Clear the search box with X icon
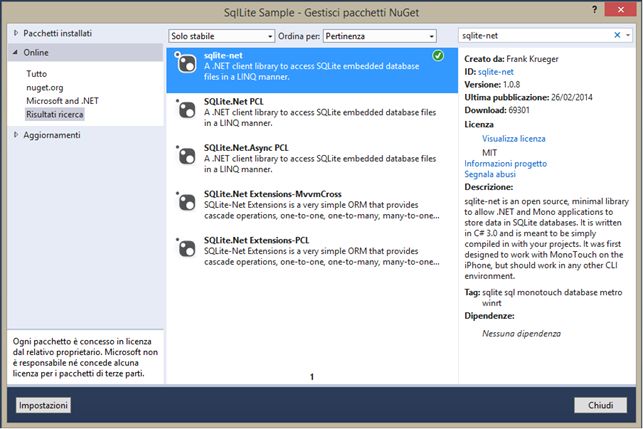 click(x=615, y=35)
